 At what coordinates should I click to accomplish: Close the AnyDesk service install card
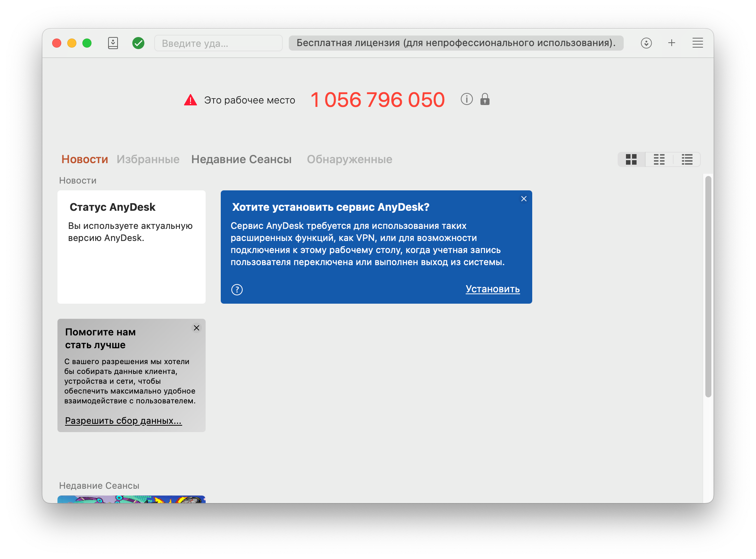coord(524,199)
